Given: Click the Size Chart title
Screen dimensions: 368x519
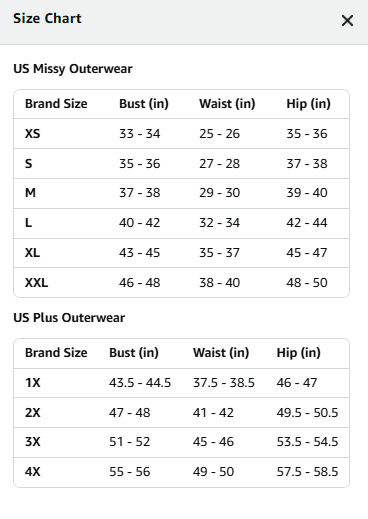Looking at the screenshot, I should point(47,18).
